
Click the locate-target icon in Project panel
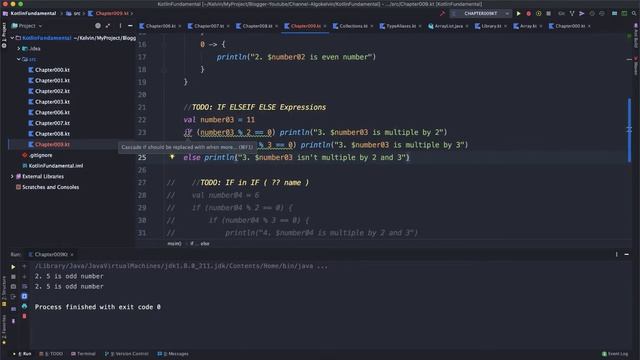pyautogui.click(x=98, y=26)
